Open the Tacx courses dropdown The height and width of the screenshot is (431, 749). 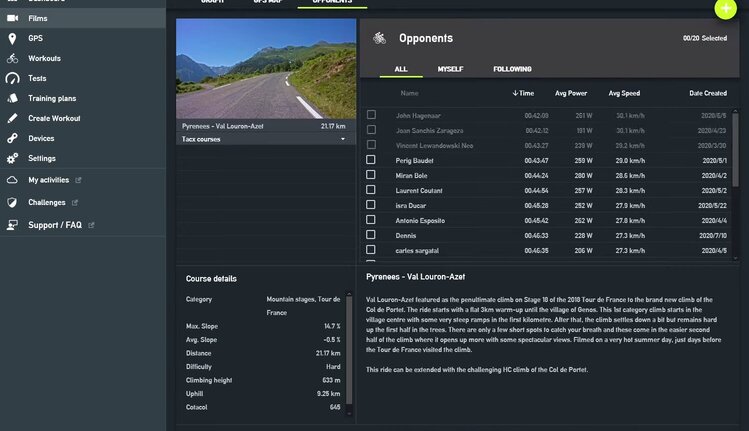266,139
